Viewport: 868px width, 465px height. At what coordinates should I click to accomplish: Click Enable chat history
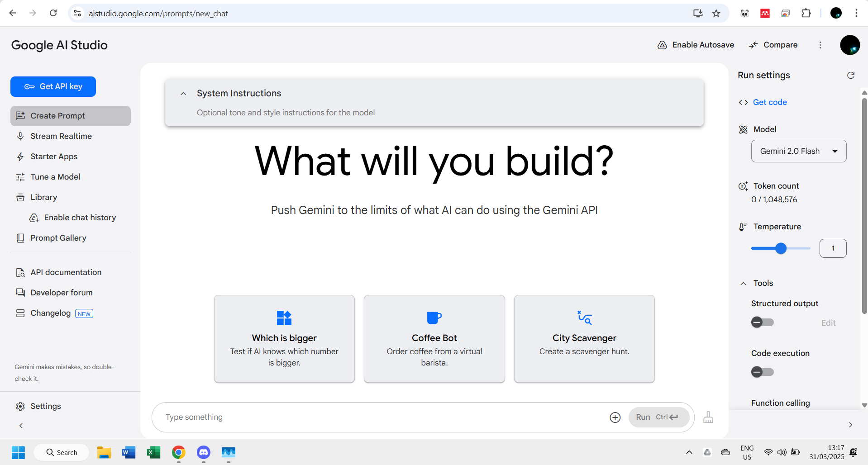click(x=73, y=218)
